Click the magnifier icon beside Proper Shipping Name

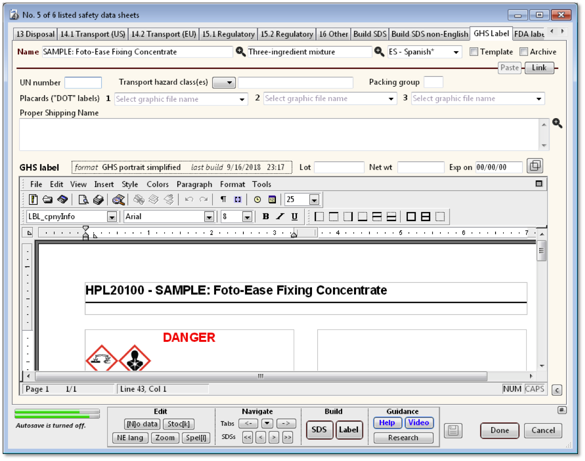click(x=557, y=123)
